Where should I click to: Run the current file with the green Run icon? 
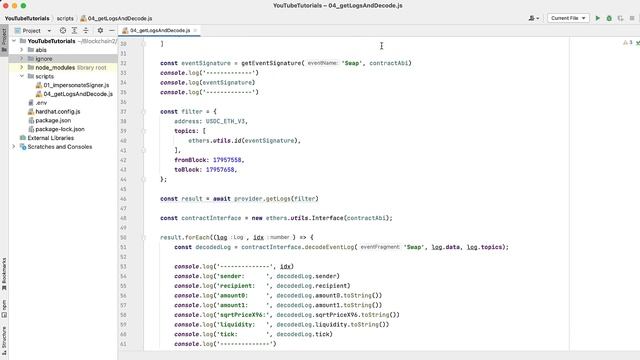click(598, 18)
